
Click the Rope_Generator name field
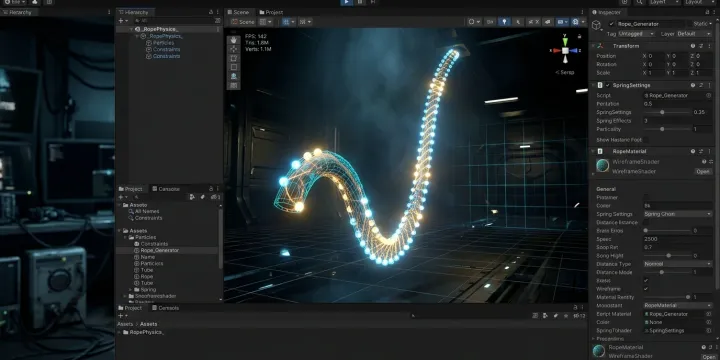click(652, 24)
